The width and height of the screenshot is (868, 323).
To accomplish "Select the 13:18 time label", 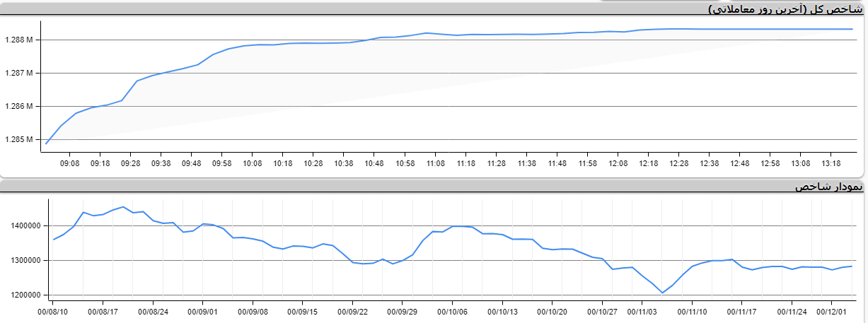I will (831, 163).
